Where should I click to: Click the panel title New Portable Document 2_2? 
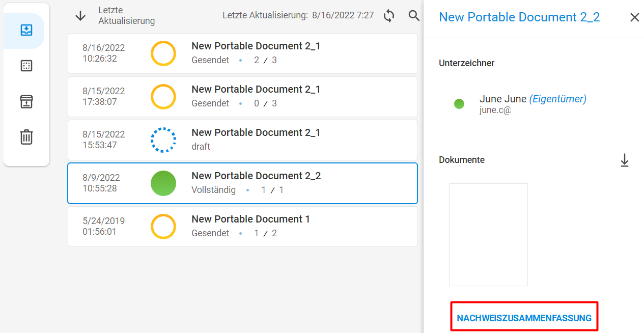pyautogui.click(x=519, y=17)
